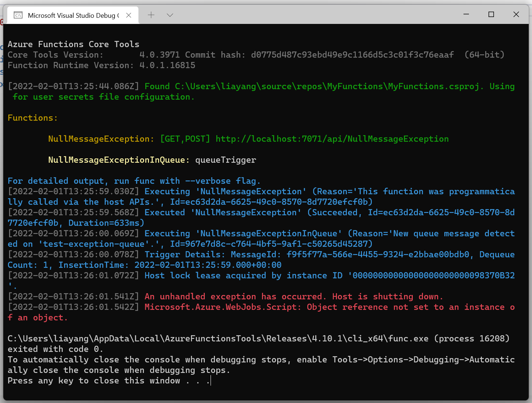Expand the new tab profile dropdown chevron
The width and height of the screenshot is (532, 403).
click(170, 15)
